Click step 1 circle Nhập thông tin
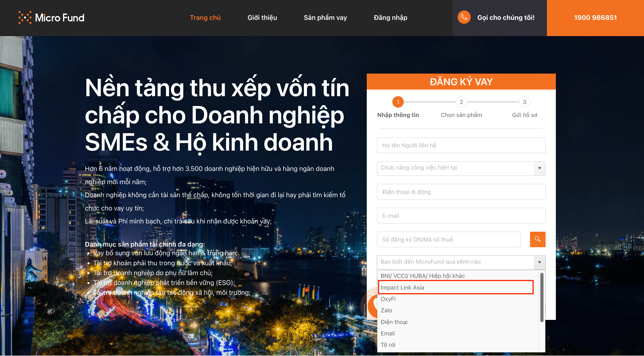 click(398, 102)
